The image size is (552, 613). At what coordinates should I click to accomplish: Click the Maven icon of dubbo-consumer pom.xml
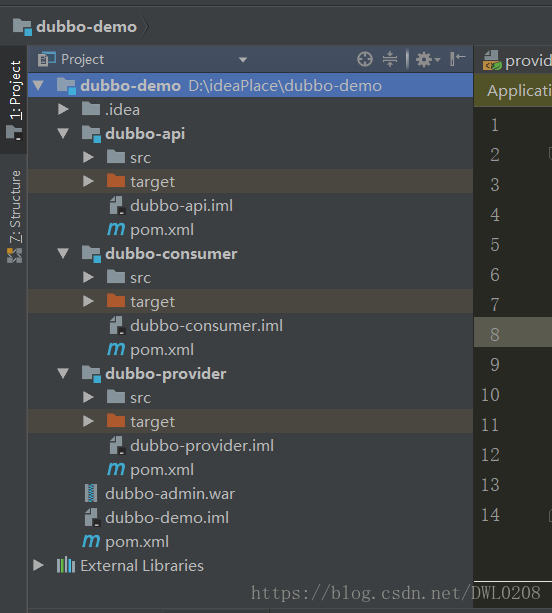click(116, 350)
